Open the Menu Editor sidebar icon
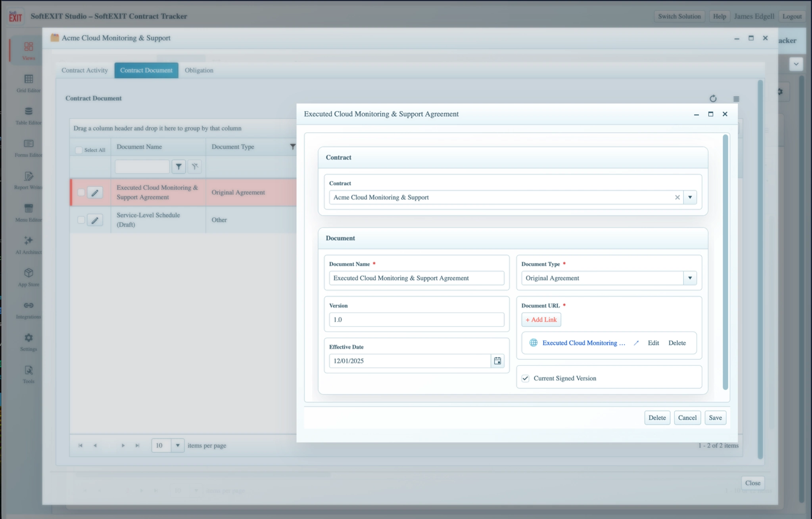The width and height of the screenshot is (812, 519). coord(29,208)
